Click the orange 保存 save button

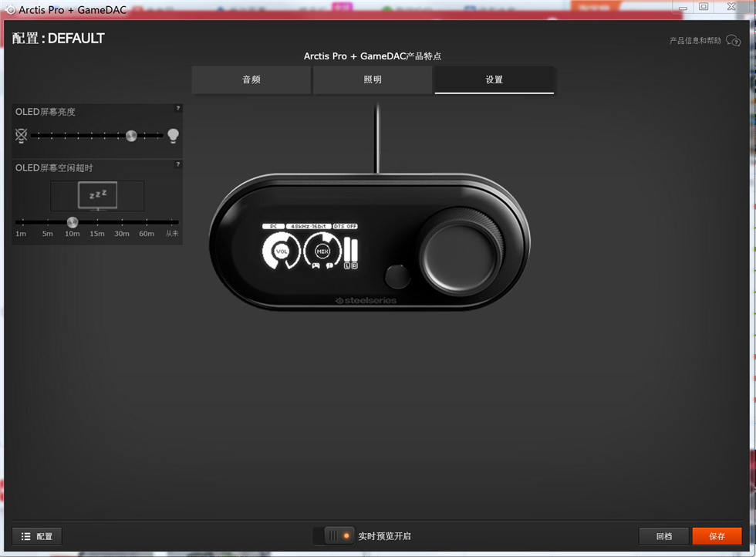[717, 536]
